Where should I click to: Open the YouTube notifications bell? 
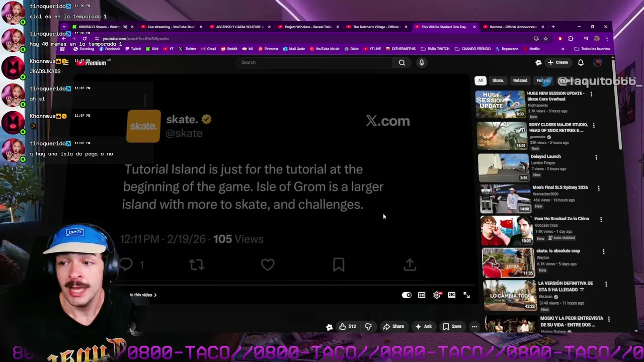pyautogui.click(x=581, y=62)
